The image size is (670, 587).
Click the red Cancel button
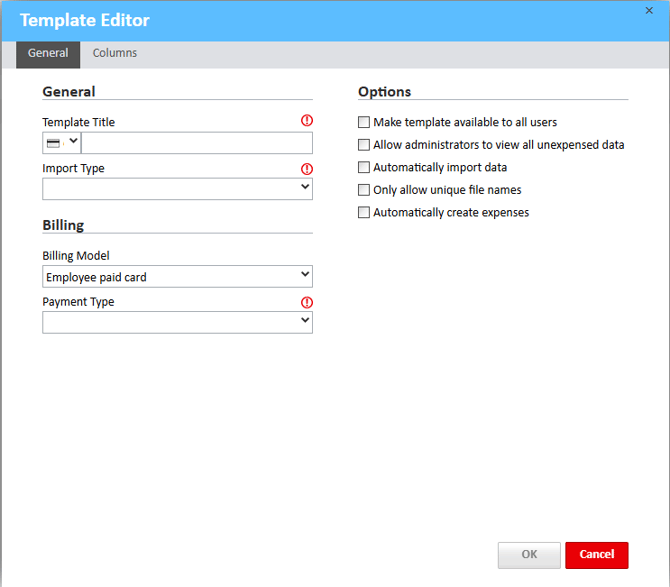(x=597, y=555)
